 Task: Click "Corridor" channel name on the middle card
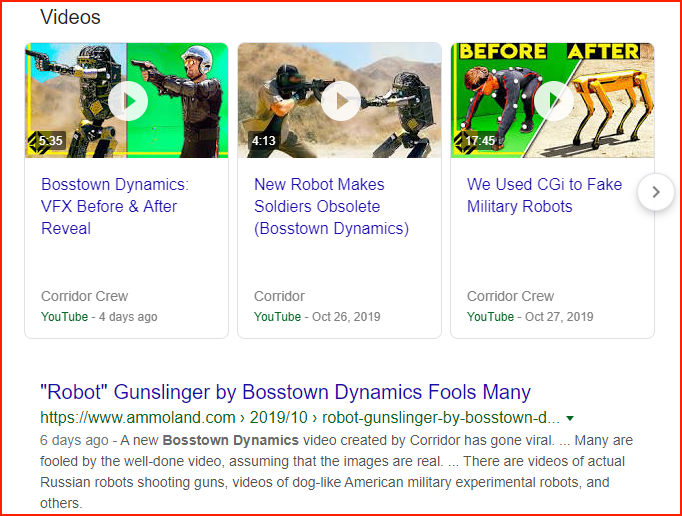coord(279,296)
